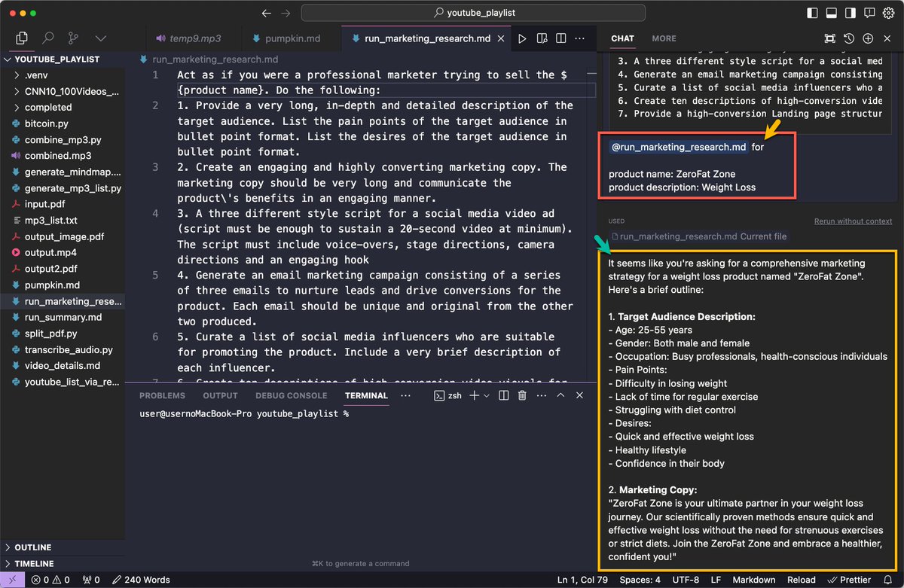Click the youtube_playlist search bar
The image size is (904, 588).
[x=474, y=13]
